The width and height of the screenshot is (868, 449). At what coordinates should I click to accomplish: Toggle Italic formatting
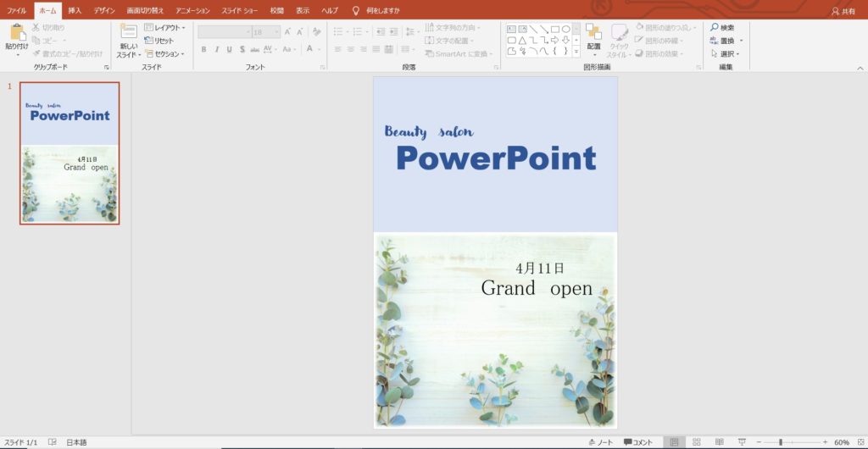click(x=216, y=49)
